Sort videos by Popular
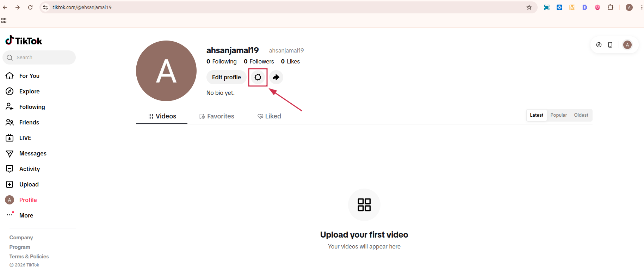 (x=559, y=115)
